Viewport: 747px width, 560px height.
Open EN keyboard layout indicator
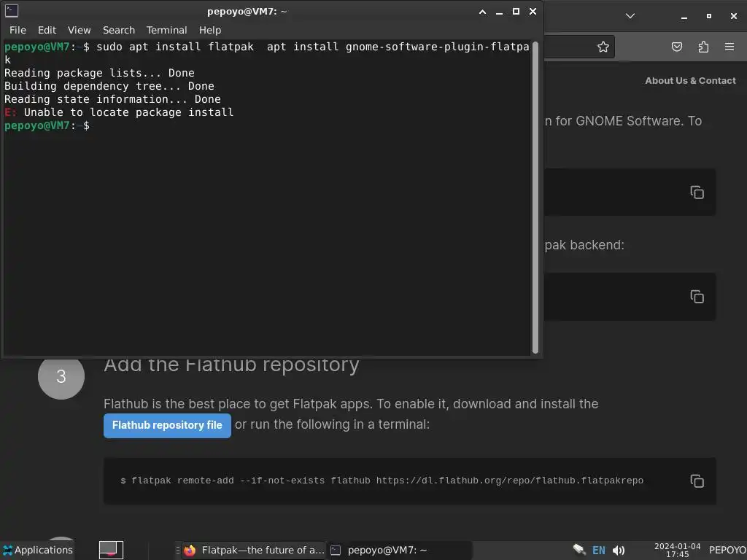(x=598, y=551)
